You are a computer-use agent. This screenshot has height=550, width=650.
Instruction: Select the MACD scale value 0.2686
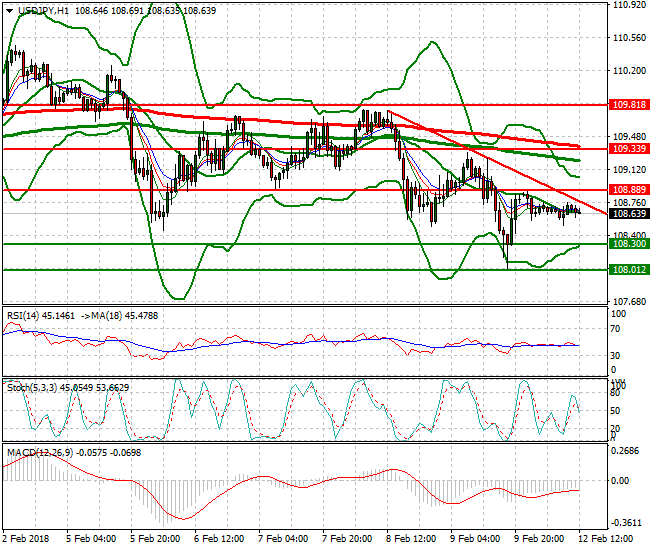coord(626,451)
